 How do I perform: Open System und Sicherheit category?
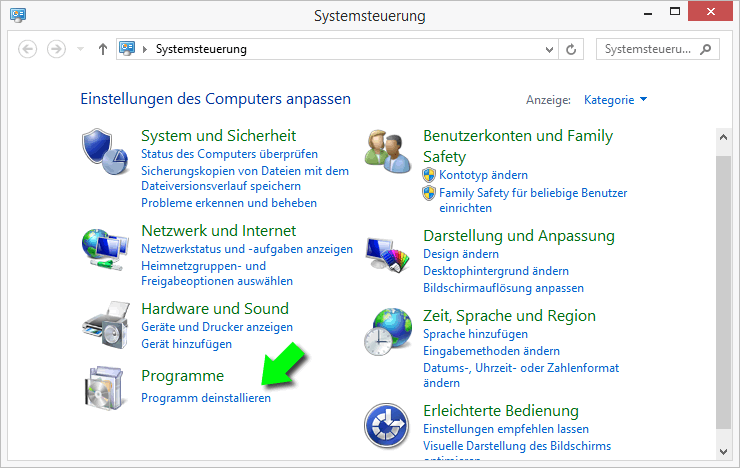pyautogui.click(x=219, y=136)
